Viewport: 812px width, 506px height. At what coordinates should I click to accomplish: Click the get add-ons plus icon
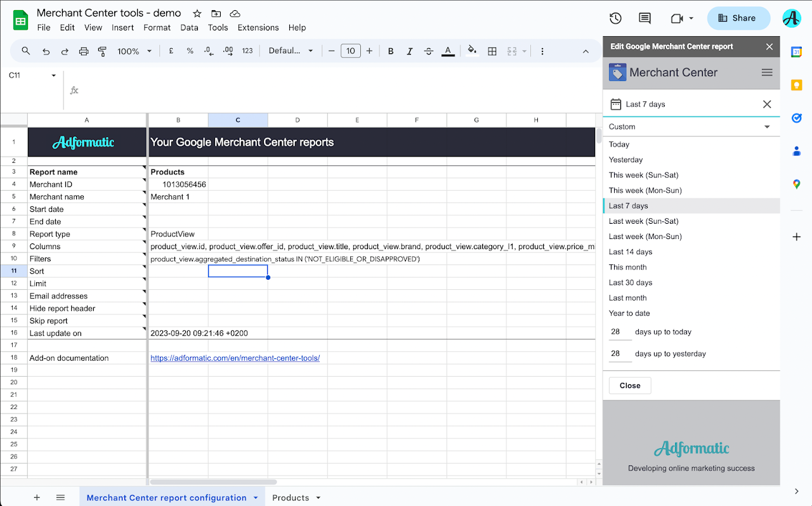pyautogui.click(x=796, y=237)
